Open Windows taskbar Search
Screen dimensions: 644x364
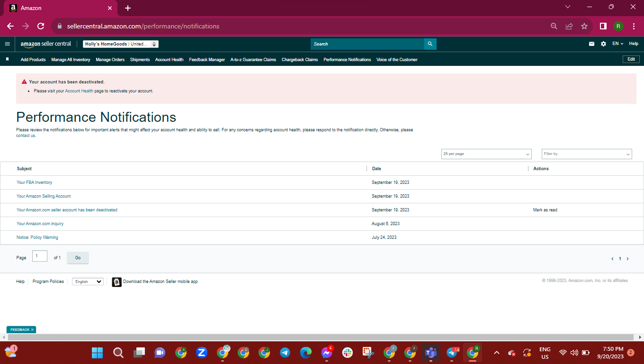(118, 353)
